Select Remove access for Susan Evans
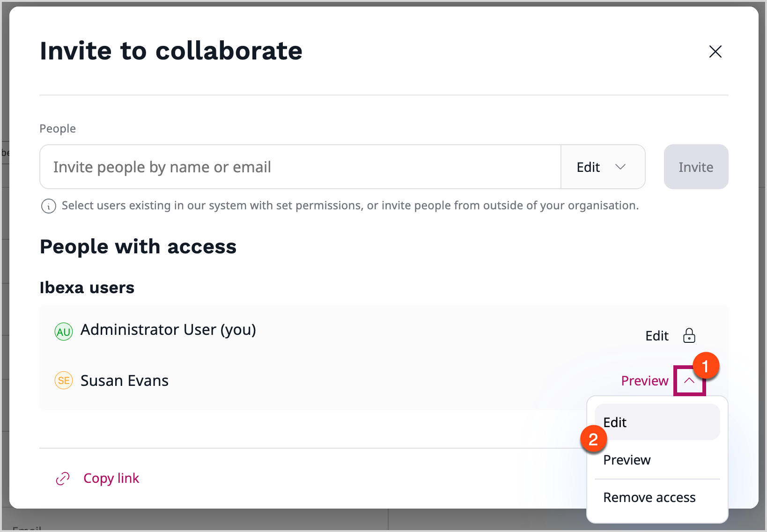 click(649, 497)
